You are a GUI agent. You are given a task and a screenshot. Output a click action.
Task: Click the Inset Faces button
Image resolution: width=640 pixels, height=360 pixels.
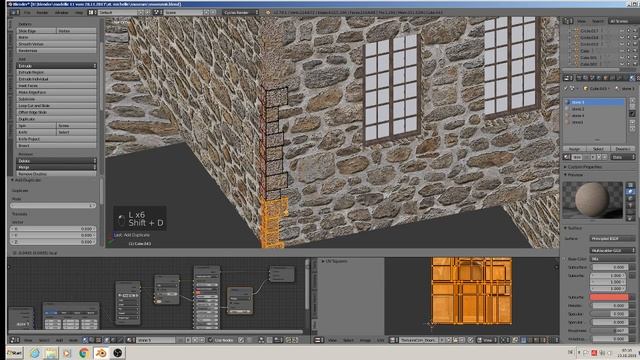click(x=57, y=86)
